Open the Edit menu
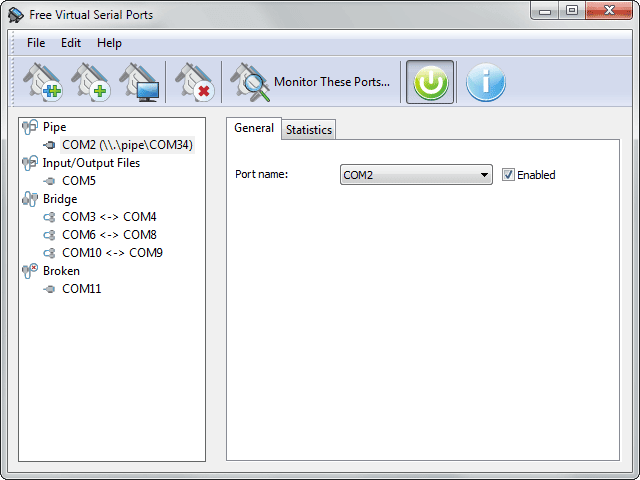 coord(71,43)
